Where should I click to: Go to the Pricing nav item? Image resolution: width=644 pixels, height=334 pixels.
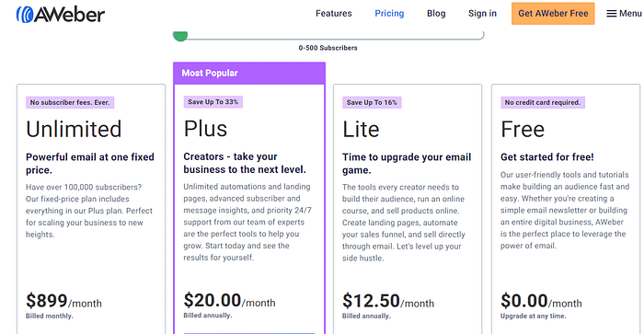(389, 14)
